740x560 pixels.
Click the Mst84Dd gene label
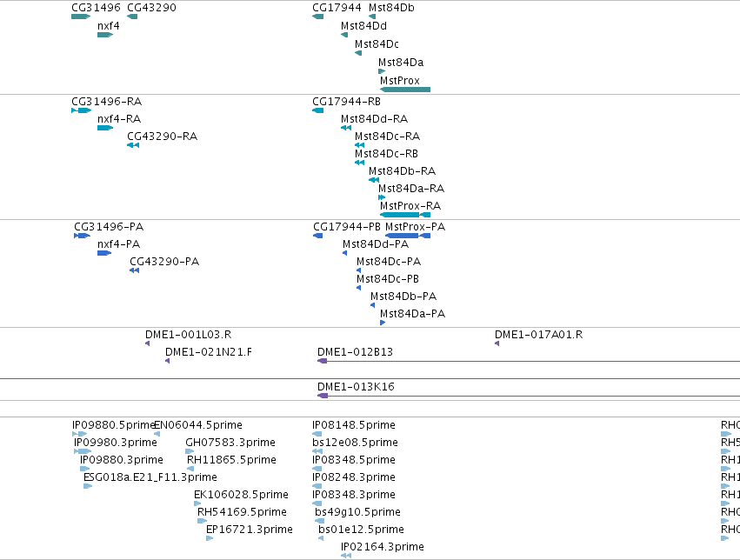[x=363, y=26]
